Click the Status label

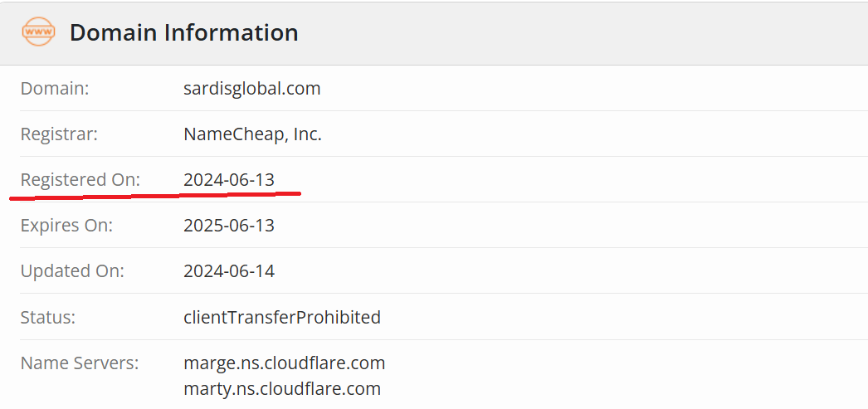(x=48, y=316)
